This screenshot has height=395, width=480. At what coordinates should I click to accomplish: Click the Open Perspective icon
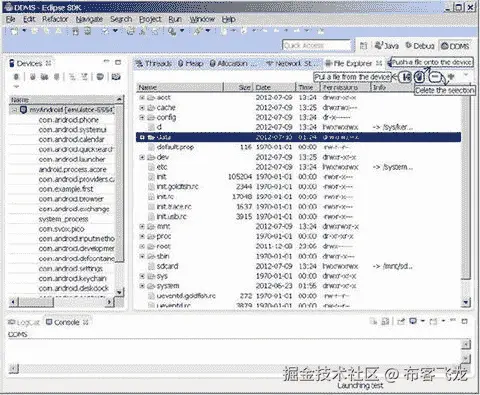click(363, 46)
